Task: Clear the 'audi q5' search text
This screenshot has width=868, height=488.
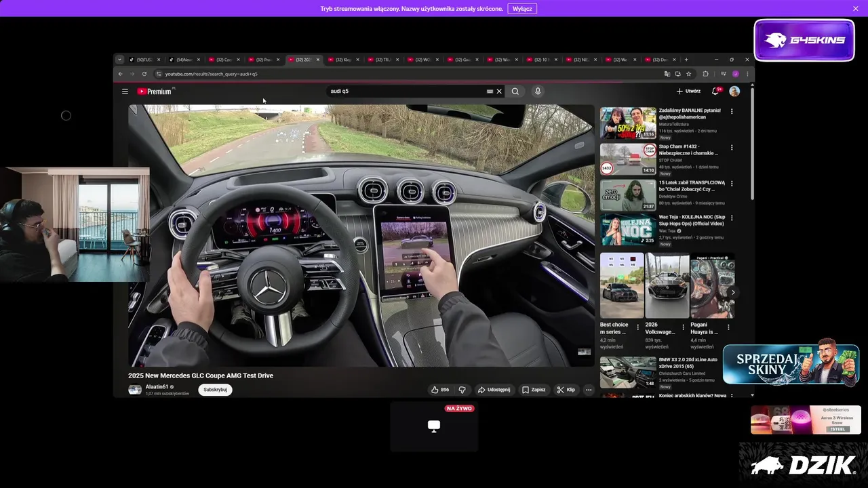Action: click(x=499, y=91)
